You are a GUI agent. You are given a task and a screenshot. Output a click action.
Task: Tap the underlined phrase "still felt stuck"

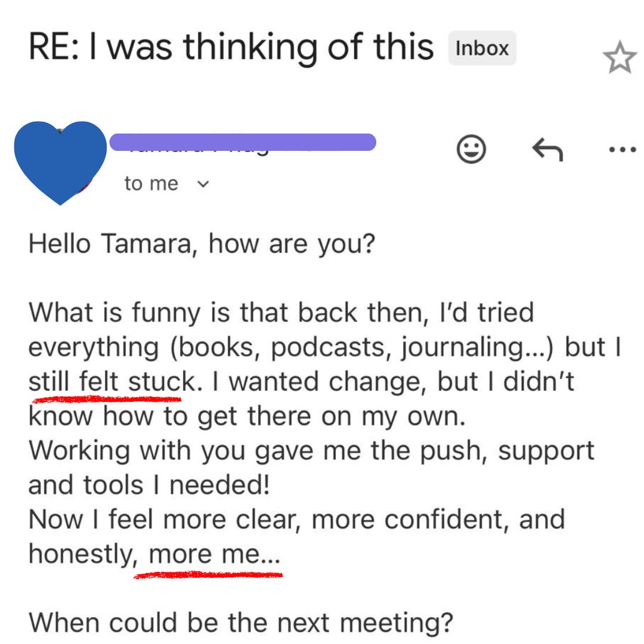[112, 382]
